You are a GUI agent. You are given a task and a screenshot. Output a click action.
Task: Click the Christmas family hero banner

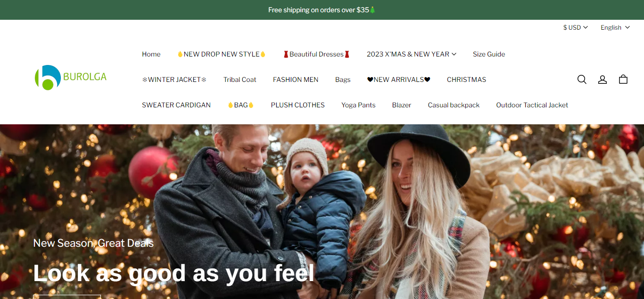(322, 211)
